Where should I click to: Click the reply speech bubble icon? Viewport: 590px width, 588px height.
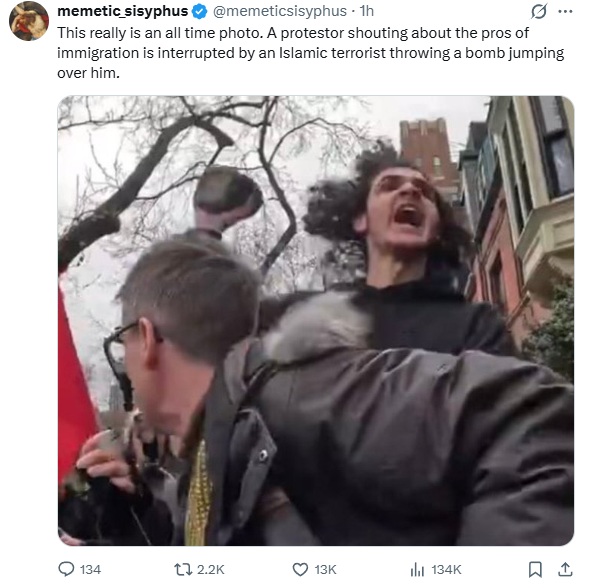coord(66,569)
